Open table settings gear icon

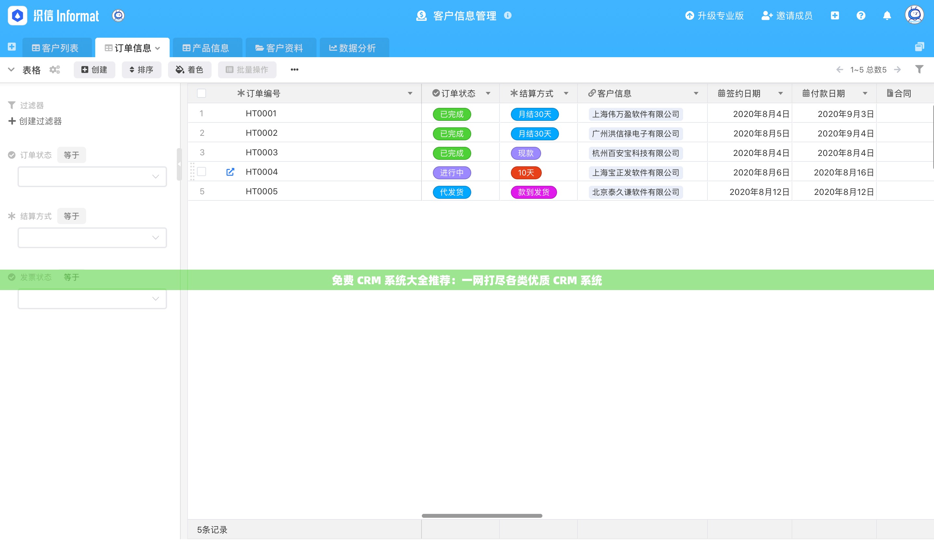click(x=55, y=70)
